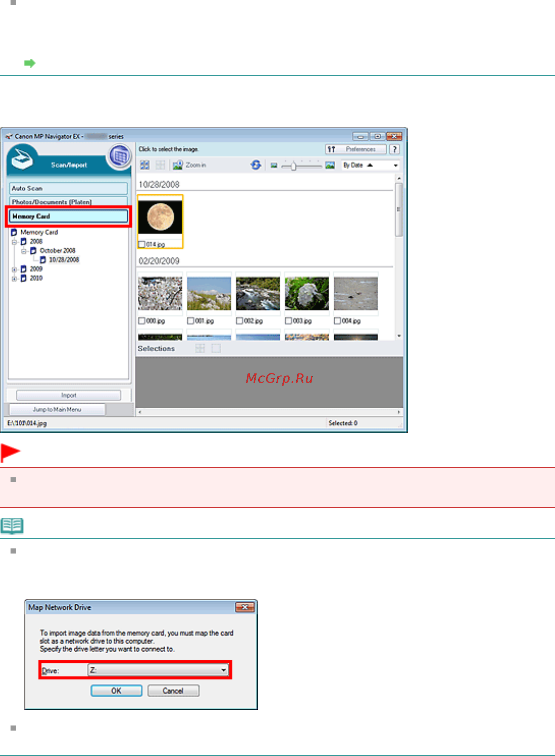Select the river stream thumbnail 002.jpg
The image size is (555, 756).
click(x=258, y=294)
